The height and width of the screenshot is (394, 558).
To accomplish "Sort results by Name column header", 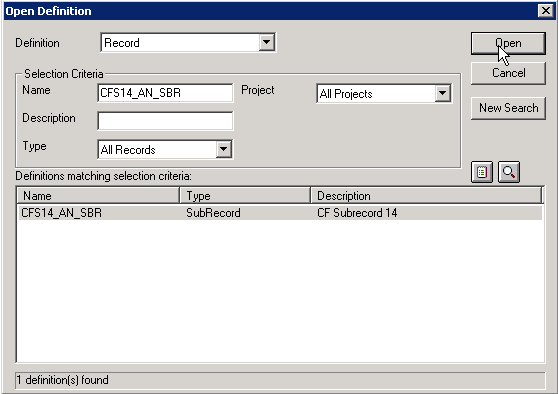I will coord(98,196).
